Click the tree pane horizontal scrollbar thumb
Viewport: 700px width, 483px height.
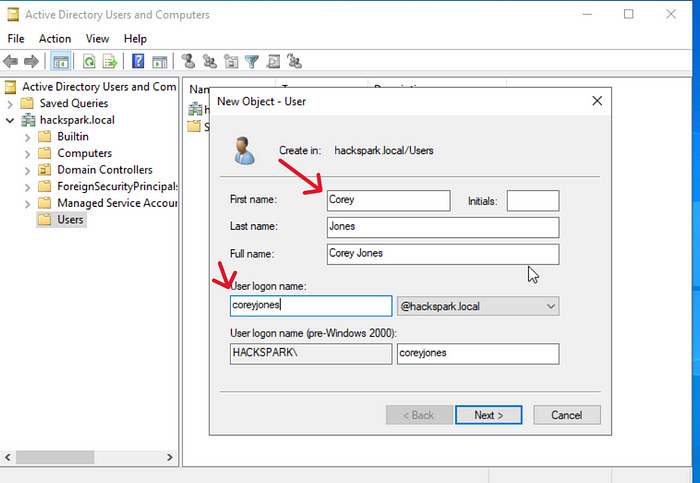tap(55, 458)
